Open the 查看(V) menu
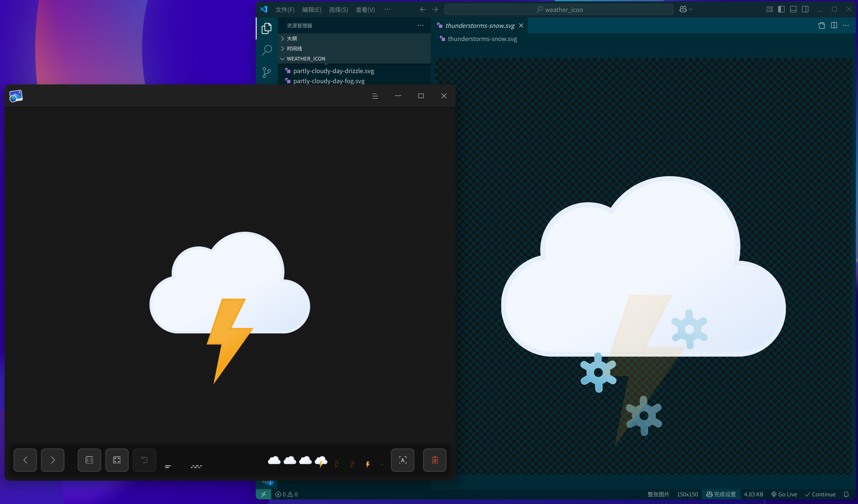The height and width of the screenshot is (504, 858). click(365, 9)
